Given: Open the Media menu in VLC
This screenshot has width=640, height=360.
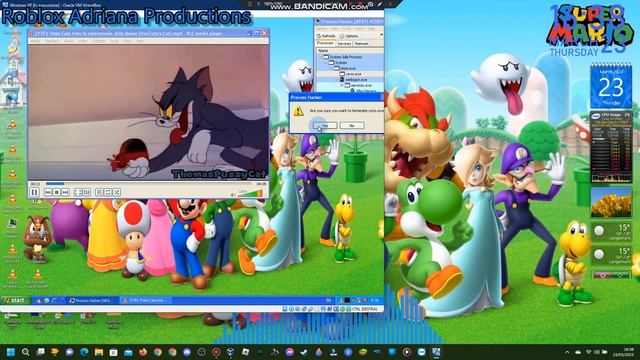Looking at the screenshot, I should (35, 41).
